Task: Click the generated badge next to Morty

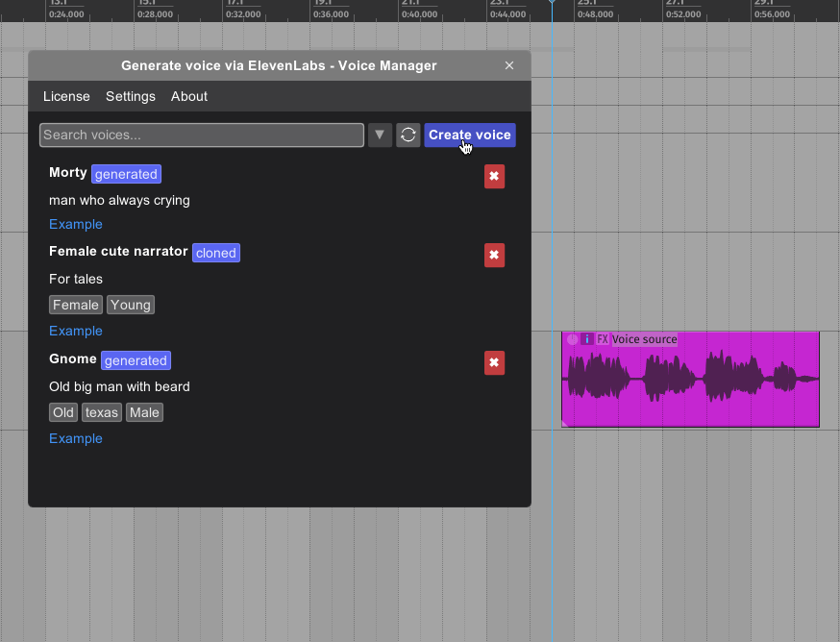Action: 126,174
